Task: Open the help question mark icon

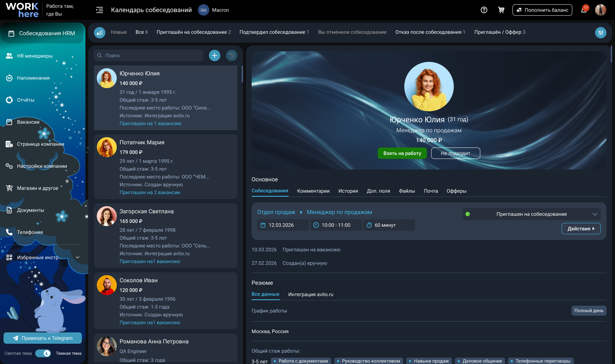Action: click(x=484, y=10)
